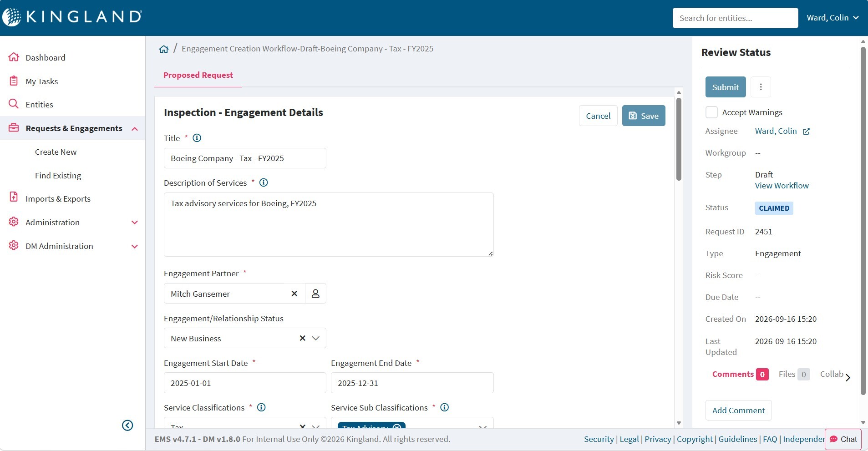Screen dimensions: 868x451
Task: Click Review Status panel scrollbar
Action: pos(863,221)
